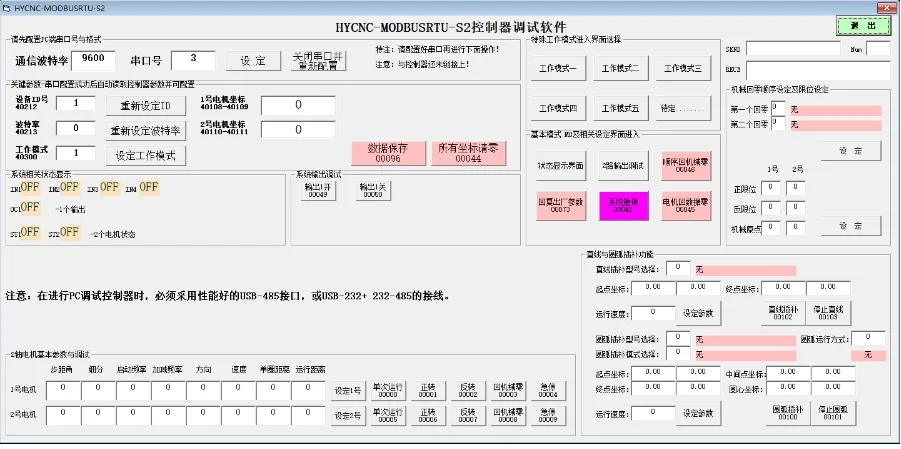
Task: Click the 1号电机坐标 value field
Action: pyautogui.click(x=298, y=105)
